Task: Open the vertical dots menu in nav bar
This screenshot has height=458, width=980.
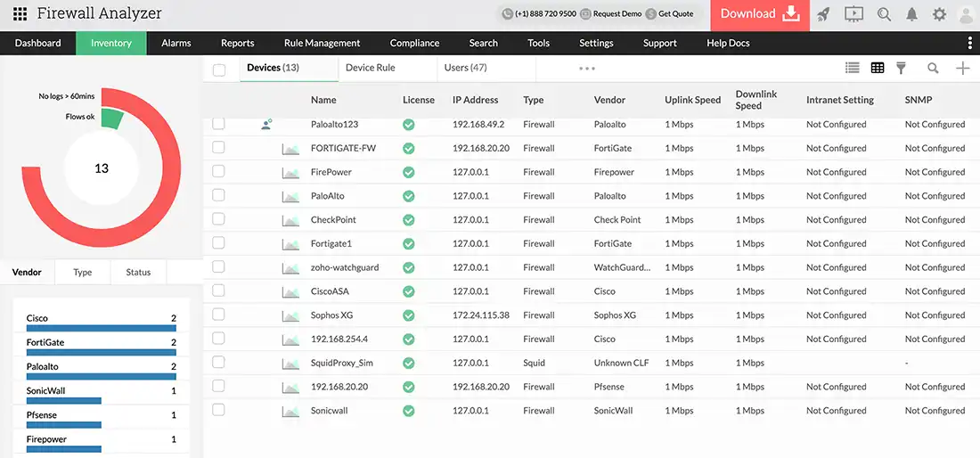Action: (970, 43)
